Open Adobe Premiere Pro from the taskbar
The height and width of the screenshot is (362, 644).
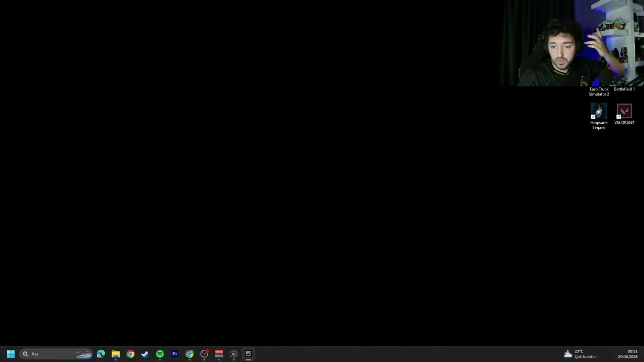pyautogui.click(x=175, y=354)
